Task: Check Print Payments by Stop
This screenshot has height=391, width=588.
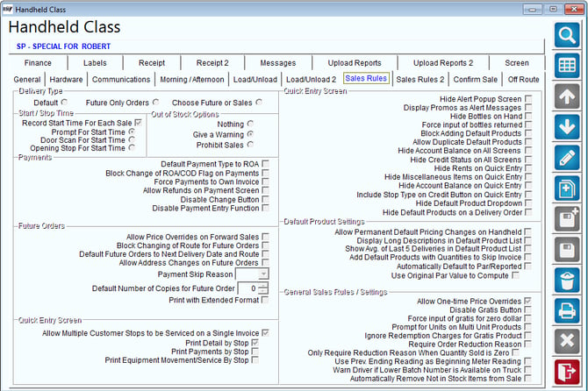Action: click(x=255, y=352)
